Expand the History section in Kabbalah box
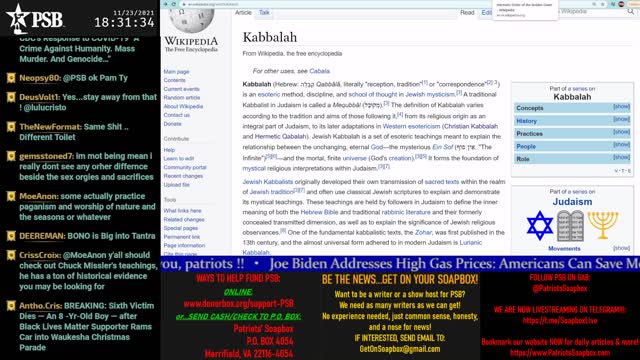 point(621,119)
